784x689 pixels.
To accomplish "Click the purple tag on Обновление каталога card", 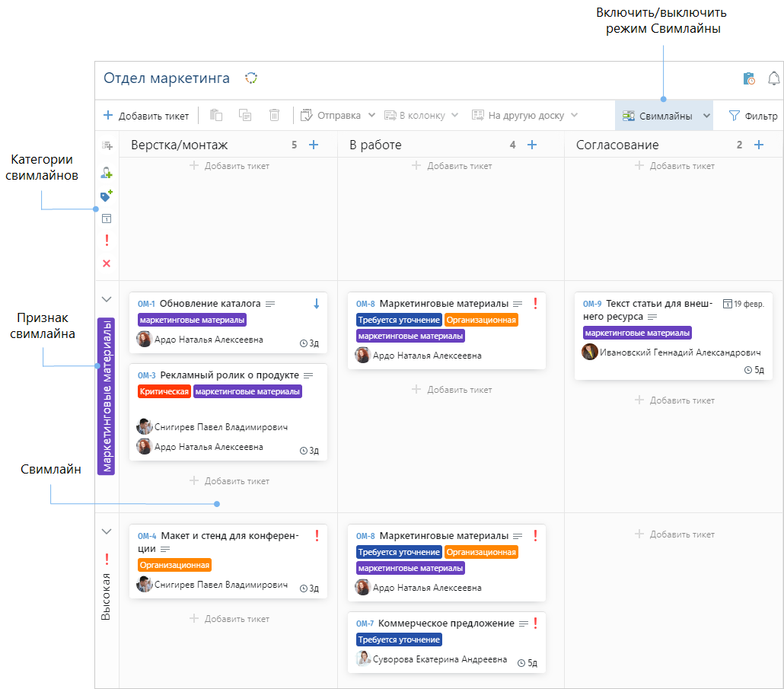I will pos(193,321).
